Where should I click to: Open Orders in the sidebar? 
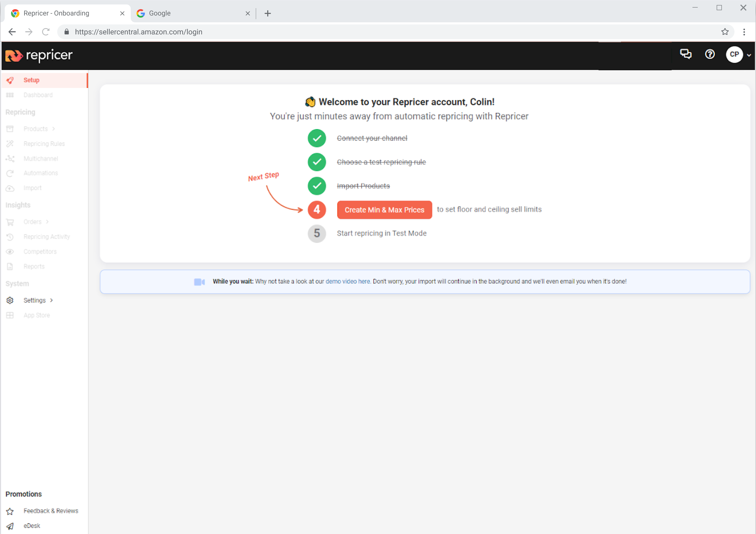pos(32,222)
